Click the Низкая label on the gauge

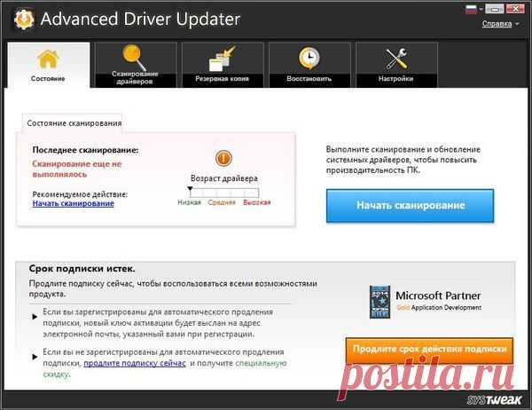(189, 202)
